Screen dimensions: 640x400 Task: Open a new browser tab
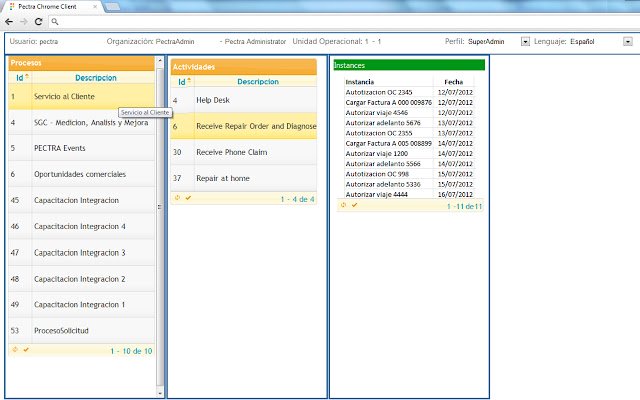click(113, 6)
